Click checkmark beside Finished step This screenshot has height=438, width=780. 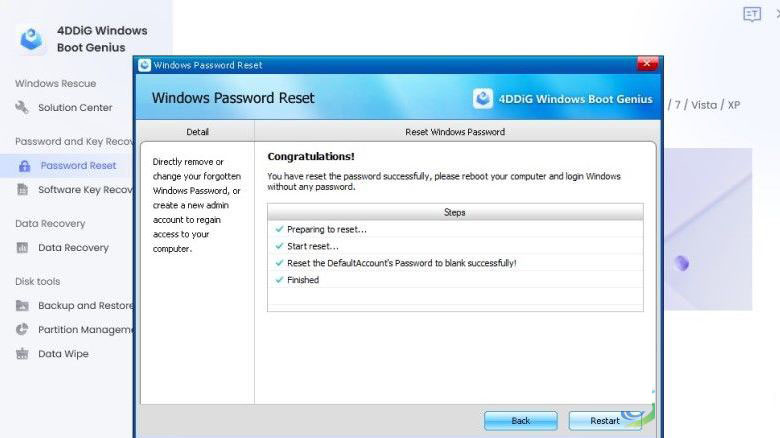pos(279,280)
